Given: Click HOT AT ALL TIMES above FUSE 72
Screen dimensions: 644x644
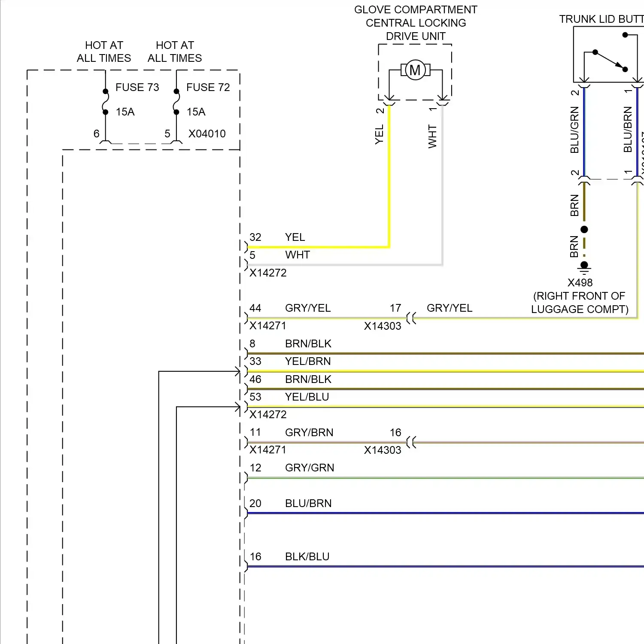Looking at the screenshot, I should tap(175, 52).
